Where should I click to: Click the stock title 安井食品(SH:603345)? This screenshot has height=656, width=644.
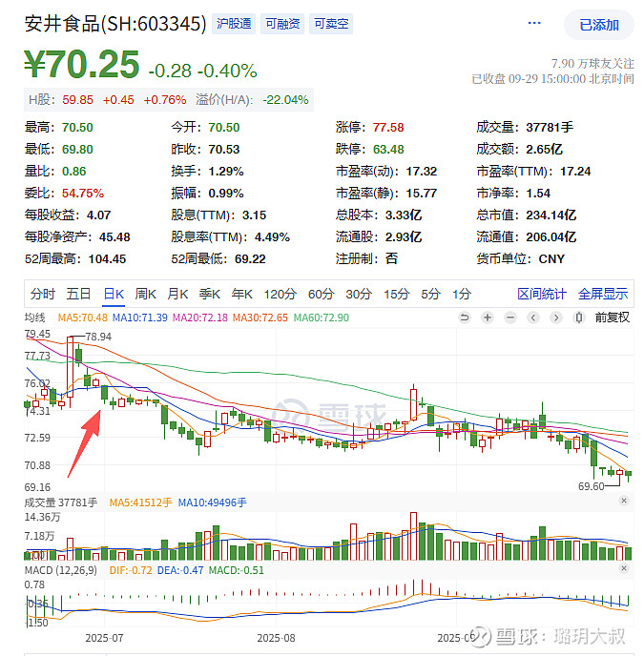point(115,24)
